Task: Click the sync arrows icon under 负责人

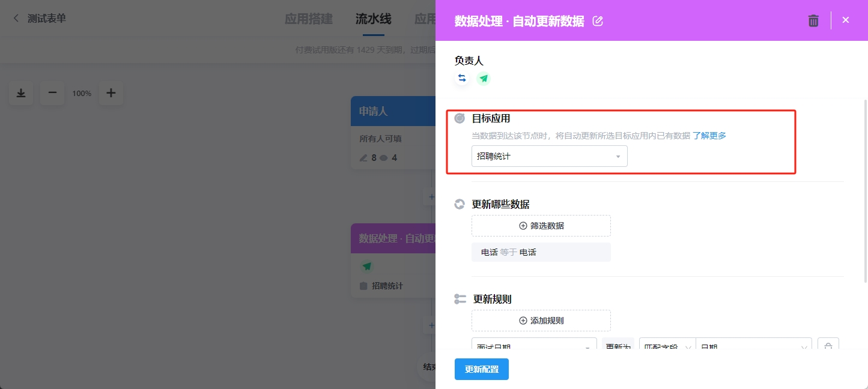Action: coord(462,78)
